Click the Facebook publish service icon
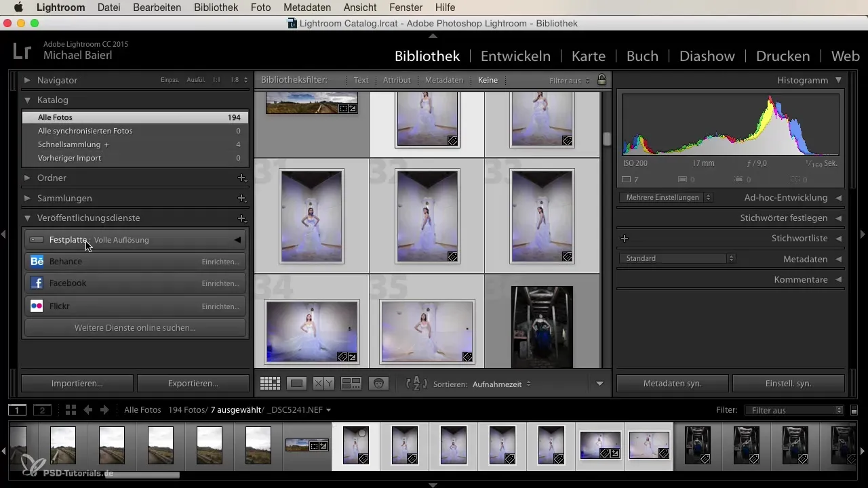The width and height of the screenshot is (868, 488). pos(37,283)
